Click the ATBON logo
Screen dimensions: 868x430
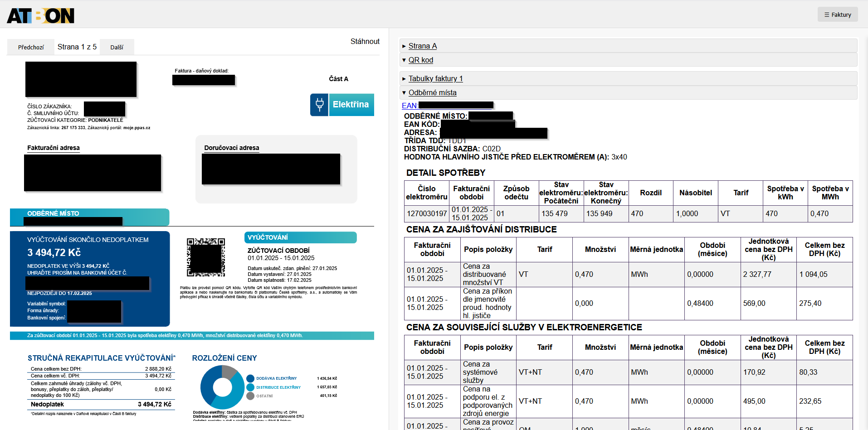click(x=41, y=16)
